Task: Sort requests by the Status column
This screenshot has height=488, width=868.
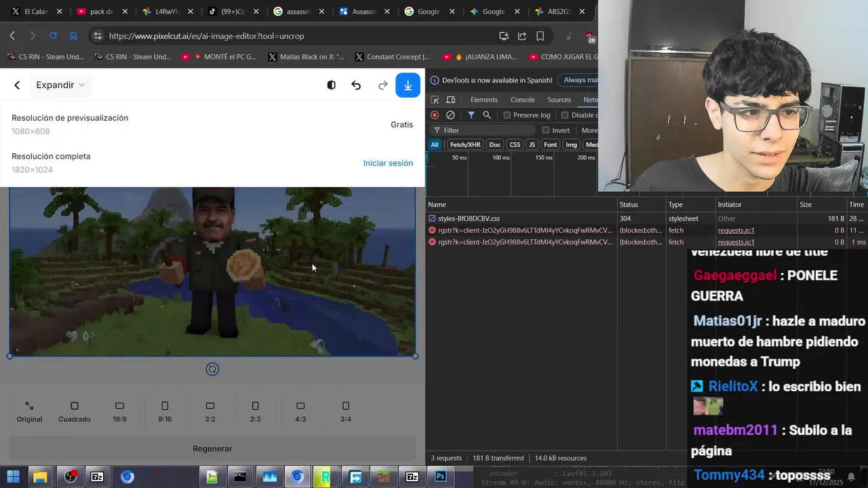Action: pyautogui.click(x=642, y=205)
